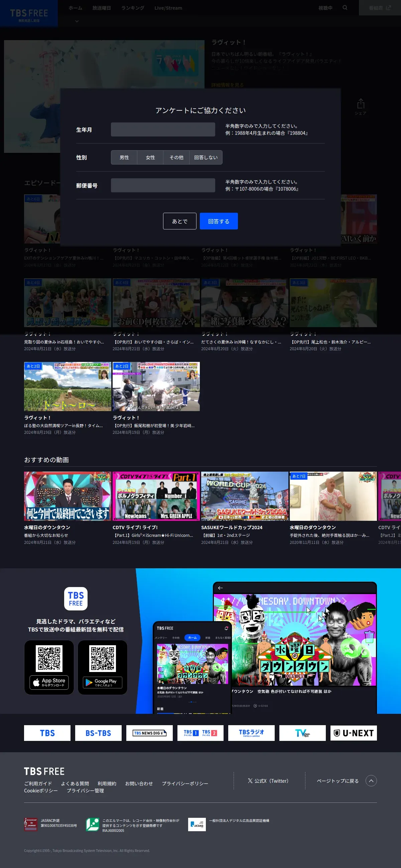Open the Cookieポリシー footer link
The width and height of the screenshot is (401, 868).
click(x=41, y=790)
